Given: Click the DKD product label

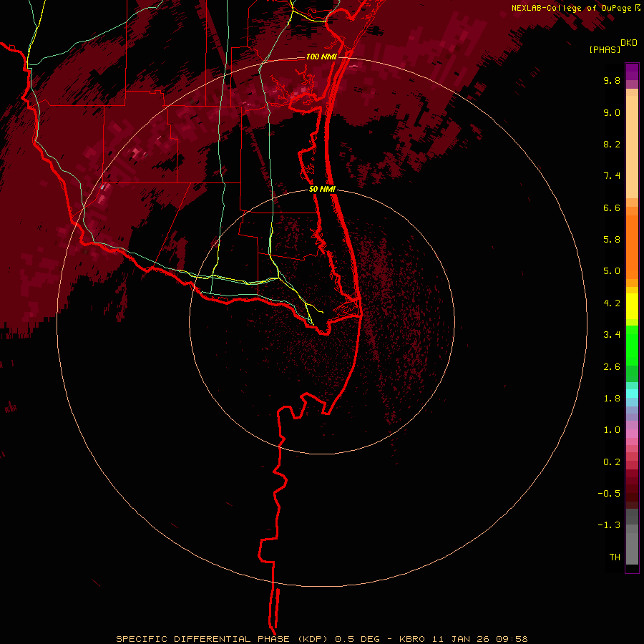Looking at the screenshot, I should pyautogui.click(x=629, y=43).
